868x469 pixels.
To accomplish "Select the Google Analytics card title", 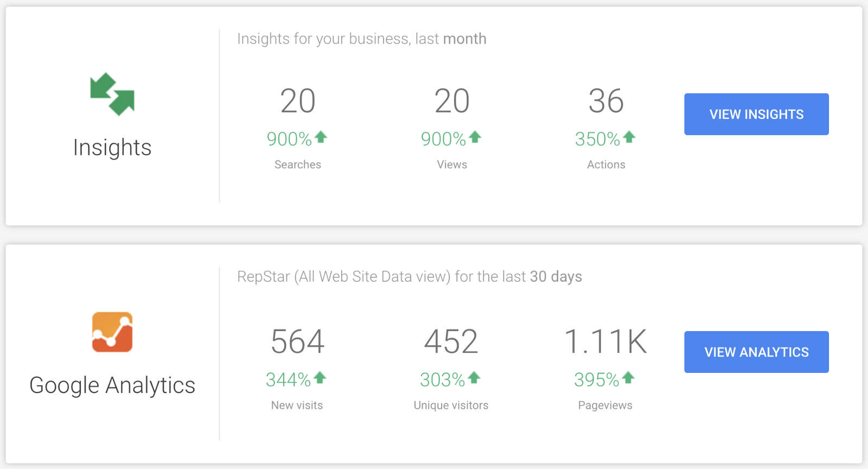I will pyautogui.click(x=112, y=385).
